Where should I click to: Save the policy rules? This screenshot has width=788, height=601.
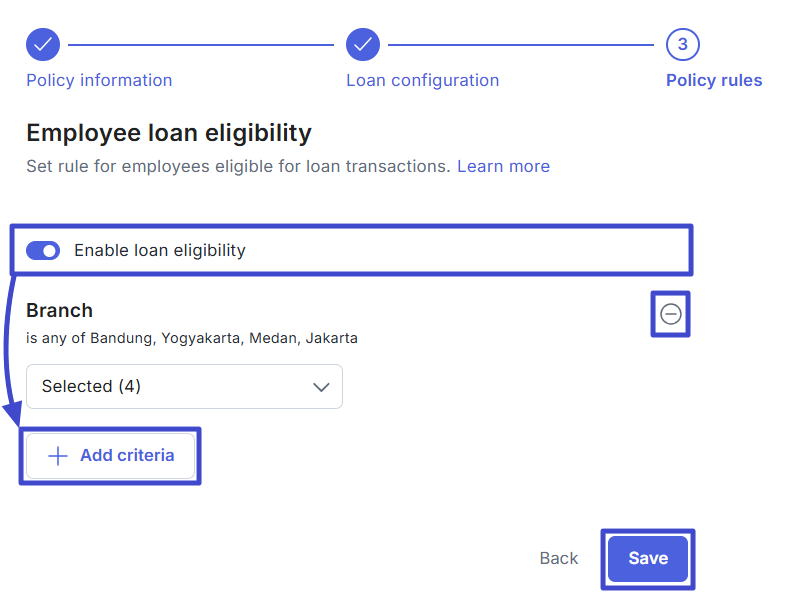(647, 558)
